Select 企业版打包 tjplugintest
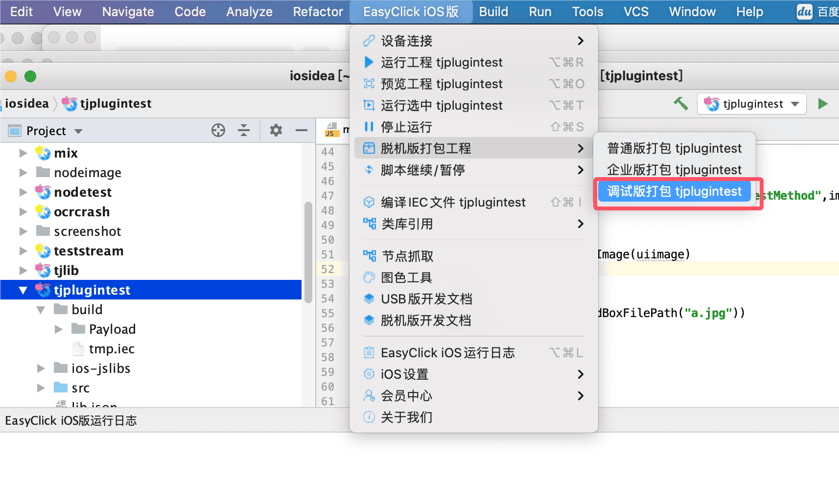Image resolution: width=839 pixels, height=504 pixels. (675, 170)
